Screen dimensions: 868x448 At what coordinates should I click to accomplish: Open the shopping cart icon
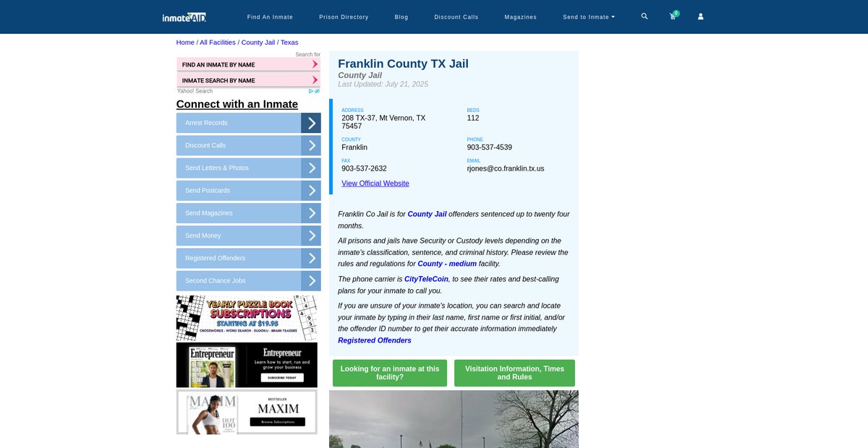pos(673,17)
